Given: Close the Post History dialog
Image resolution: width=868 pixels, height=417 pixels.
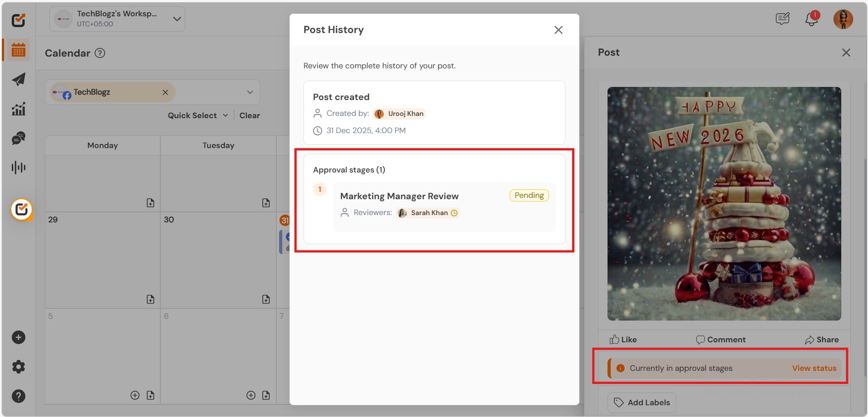Looking at the screenshot, I should click(x=558, y=30).
